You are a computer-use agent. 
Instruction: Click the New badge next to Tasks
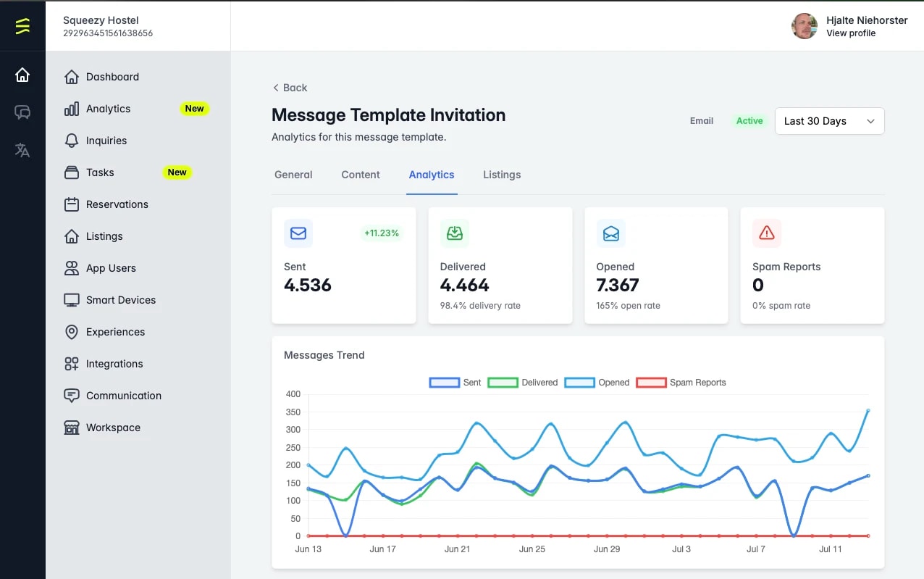tap(177, 172)
